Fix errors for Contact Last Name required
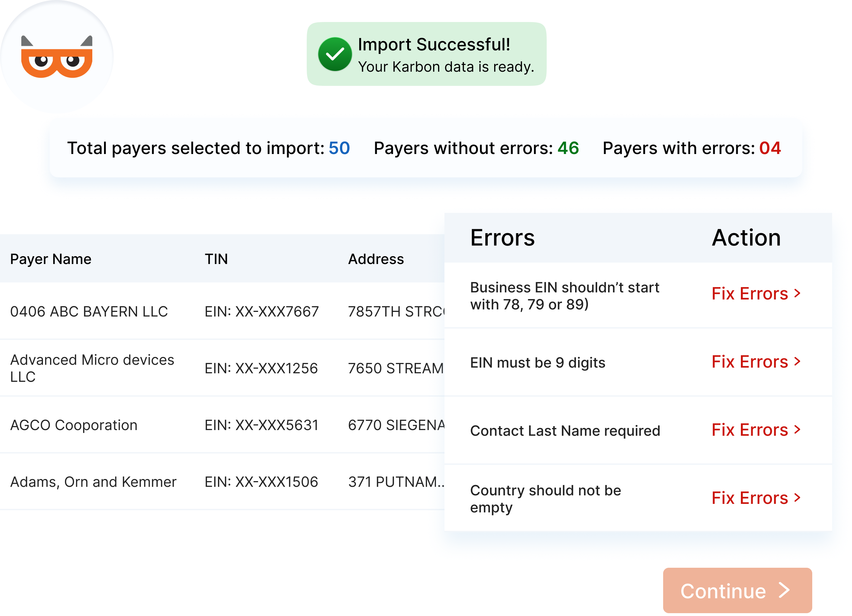The height and width of the screenshot is (616, 852). click(x=756, y=430)
